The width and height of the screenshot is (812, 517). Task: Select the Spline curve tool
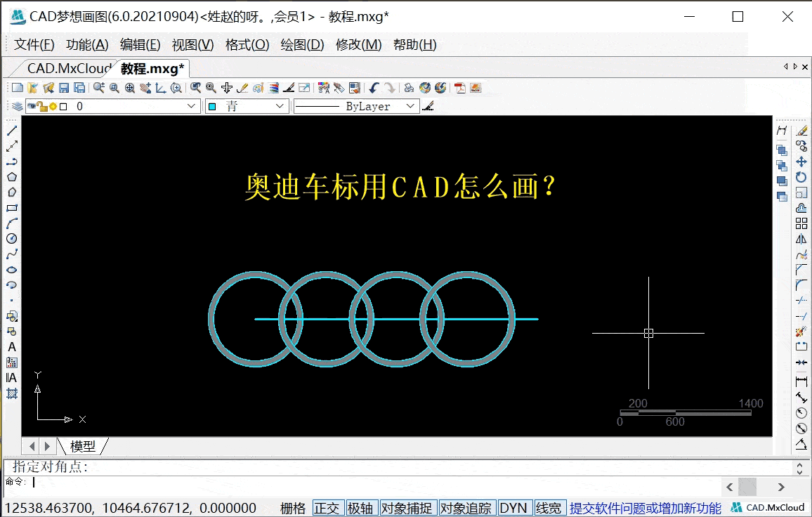[12, 254]
